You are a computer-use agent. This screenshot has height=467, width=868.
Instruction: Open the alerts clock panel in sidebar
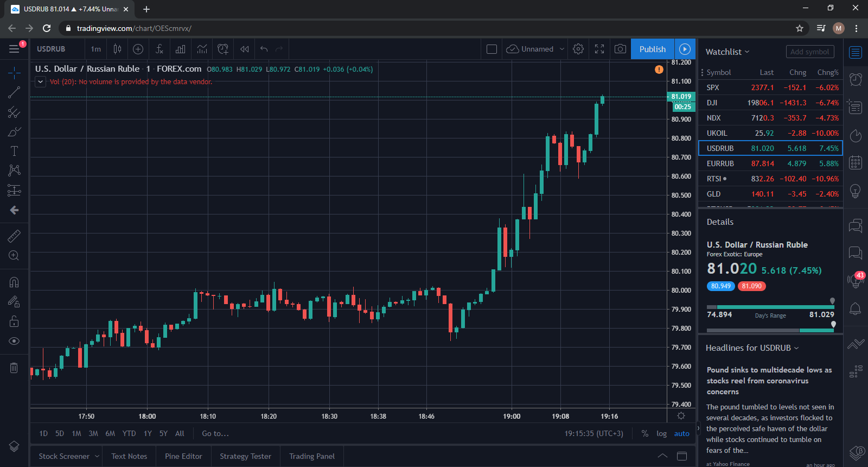pyautogui.click(x=856, y=79)
